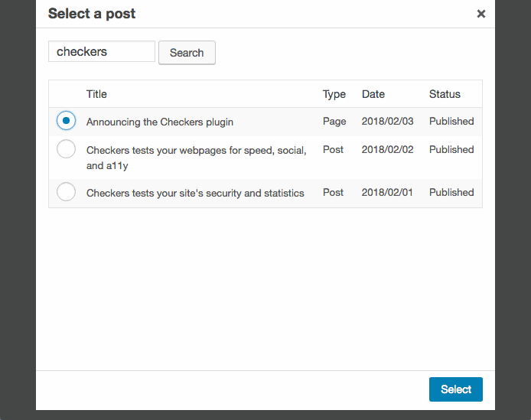Click 'Checkers tests your site's security' title
This screenshot has width=531, height=420.
tap(195, 193)
